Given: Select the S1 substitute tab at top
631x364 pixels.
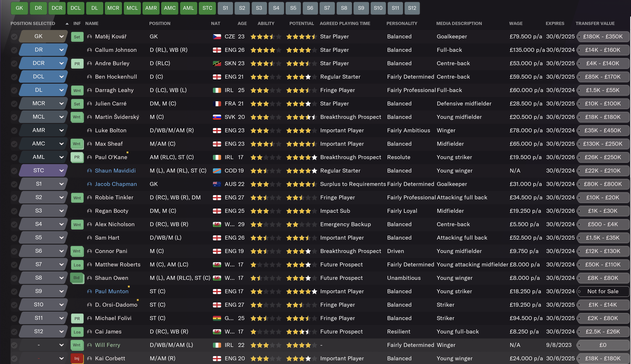Looking at the screenshot, I should click(225, 8).
